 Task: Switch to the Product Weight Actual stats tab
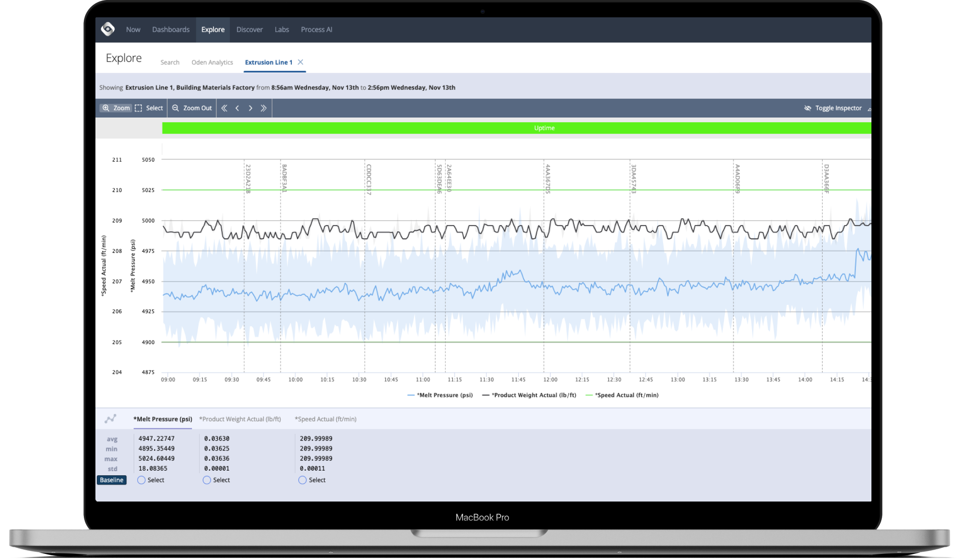[240, 419]
